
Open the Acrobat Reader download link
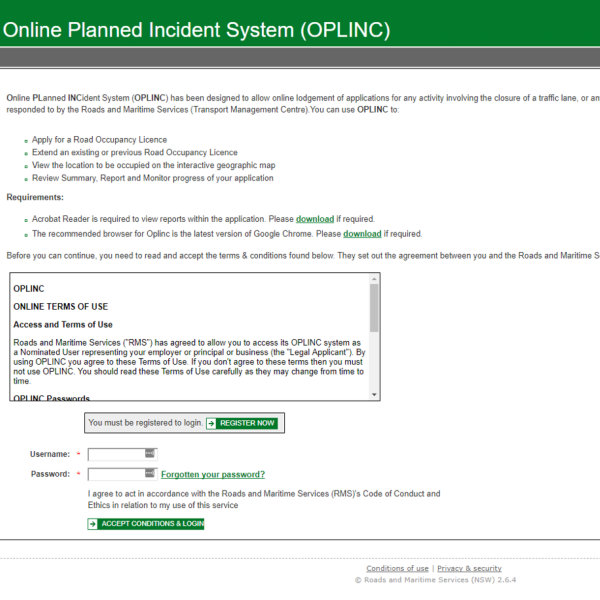(314, 218)
